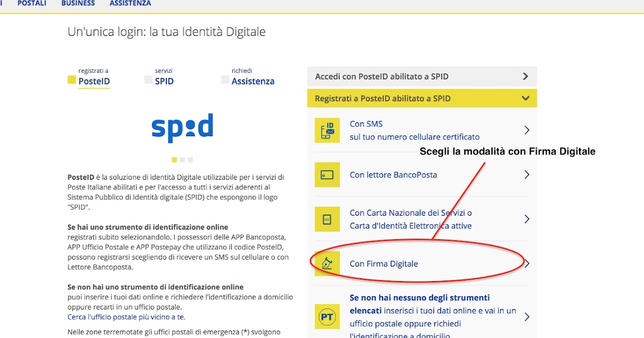The image size is (644, 338).
Task: Open the arrow next to Con Firma Digitale
Action: [x=527, y=263]
